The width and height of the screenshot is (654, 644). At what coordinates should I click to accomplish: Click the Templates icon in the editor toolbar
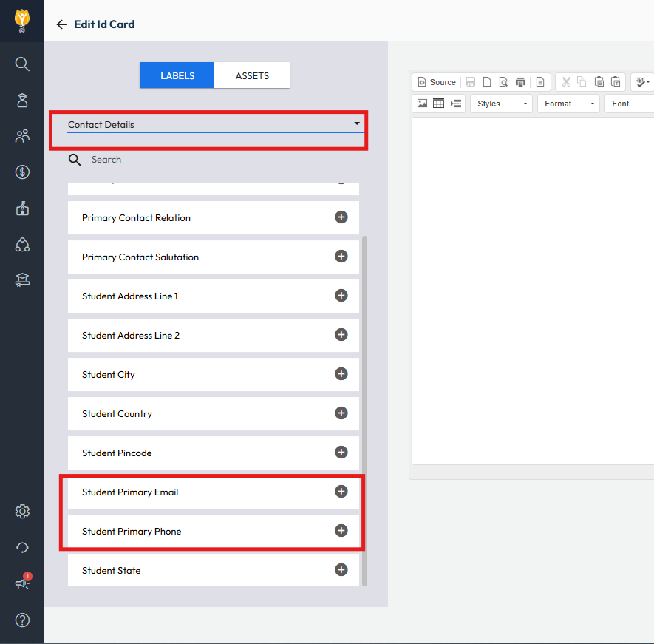(540, 82)
